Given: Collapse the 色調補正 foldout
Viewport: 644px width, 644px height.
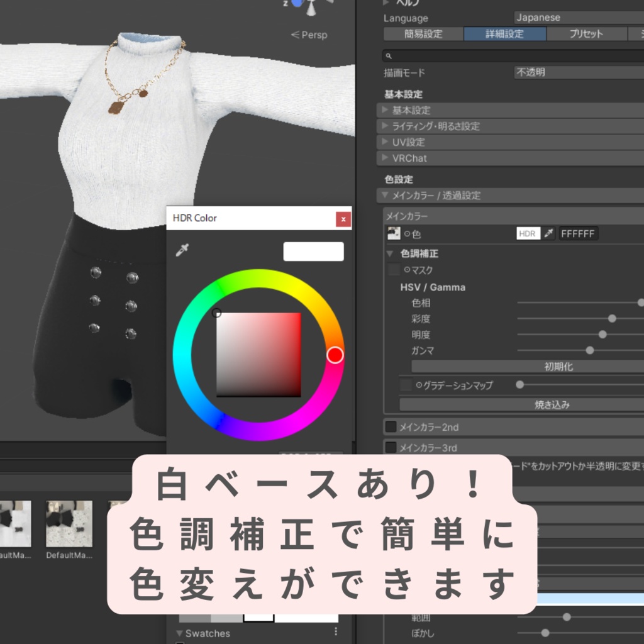Looking at the screenshot, I should click(x=390, y=254).
